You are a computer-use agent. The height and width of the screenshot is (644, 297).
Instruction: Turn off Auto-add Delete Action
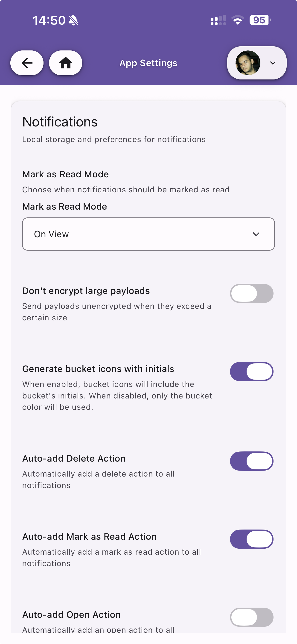pyautogui.click(x=251, y=461)
